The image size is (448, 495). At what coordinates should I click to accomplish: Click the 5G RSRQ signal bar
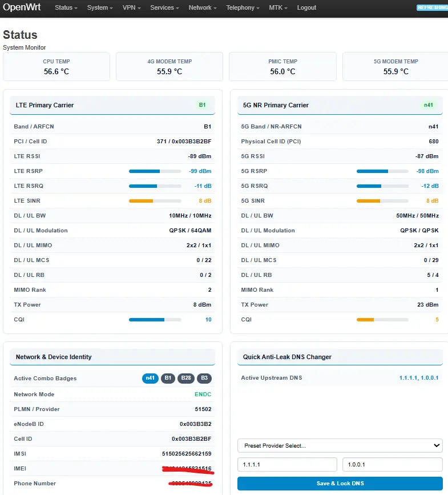point(382,186)
